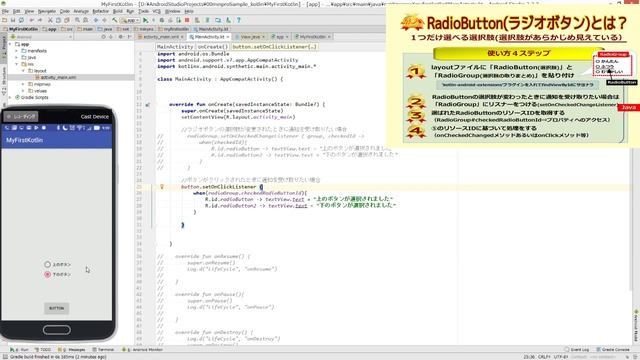The width and height of the screenshot is (640, 360).
Task: Open the Messages tool window tab
Action: (x=72, y=350)
